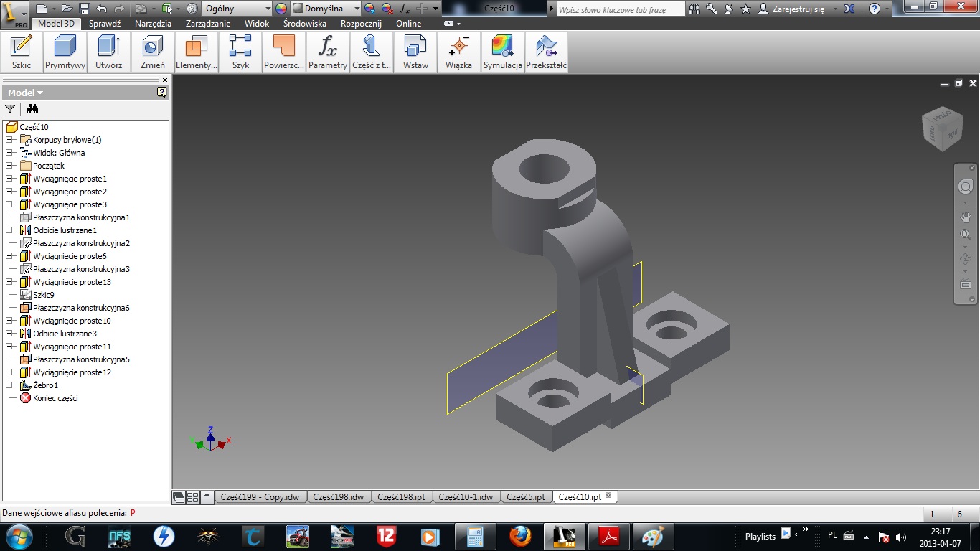Click the browser find binoculars icon

click(32, 109)
